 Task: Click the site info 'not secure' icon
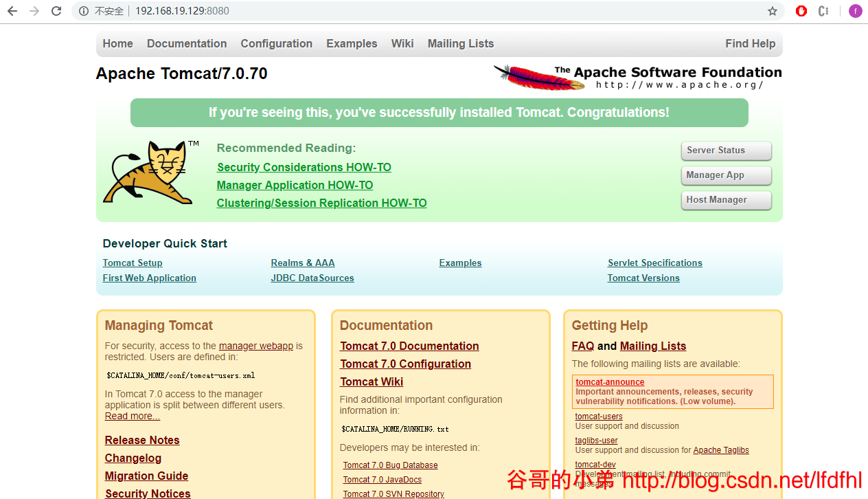[x=84, y=11]
